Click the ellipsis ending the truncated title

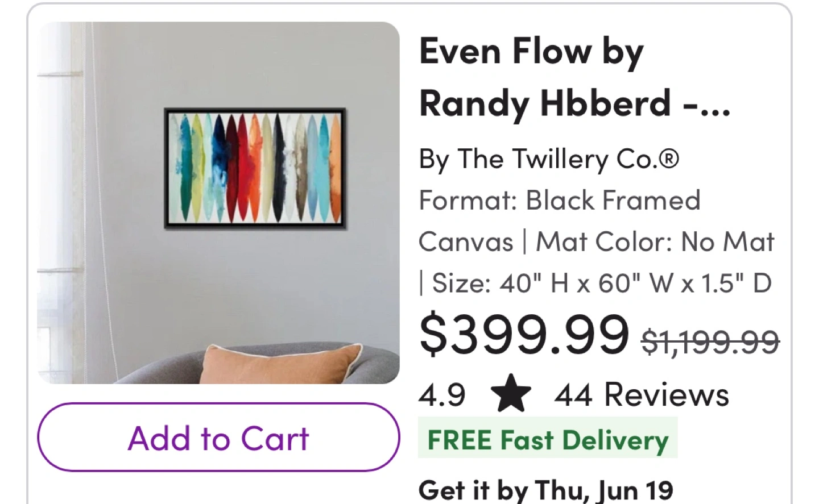[715, 106]
